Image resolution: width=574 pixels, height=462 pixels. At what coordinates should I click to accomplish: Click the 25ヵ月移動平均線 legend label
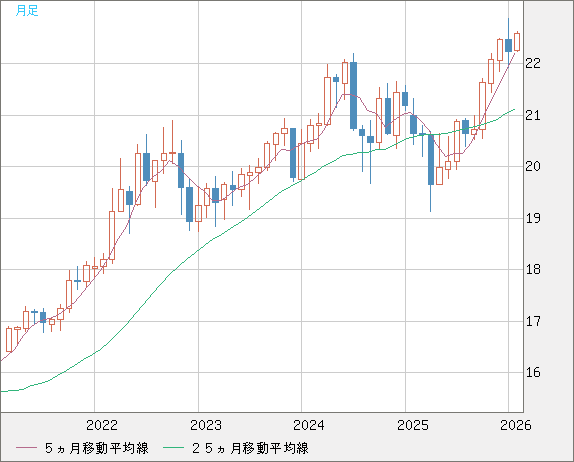coord(250,448)
